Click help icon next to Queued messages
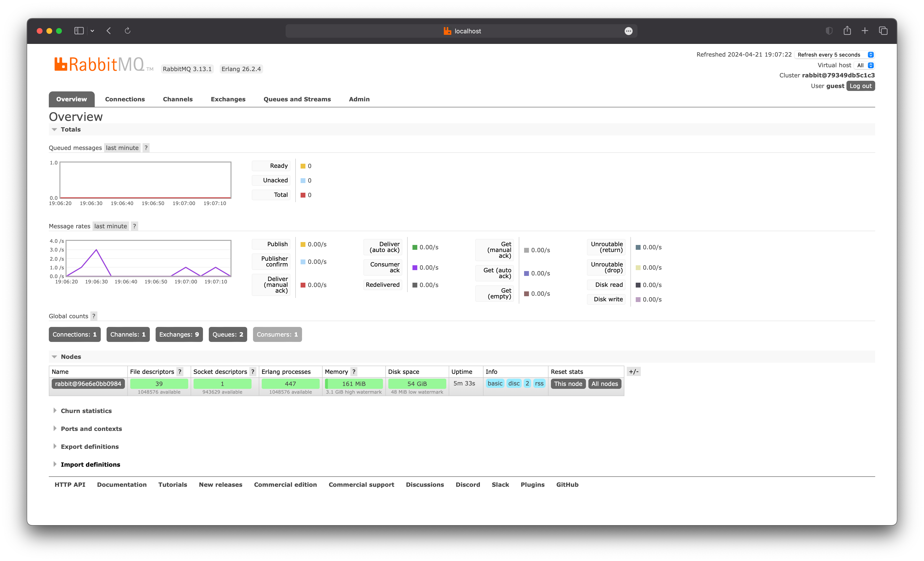The height and width of the screenshot is (561, 924). (x=146, y=148)
